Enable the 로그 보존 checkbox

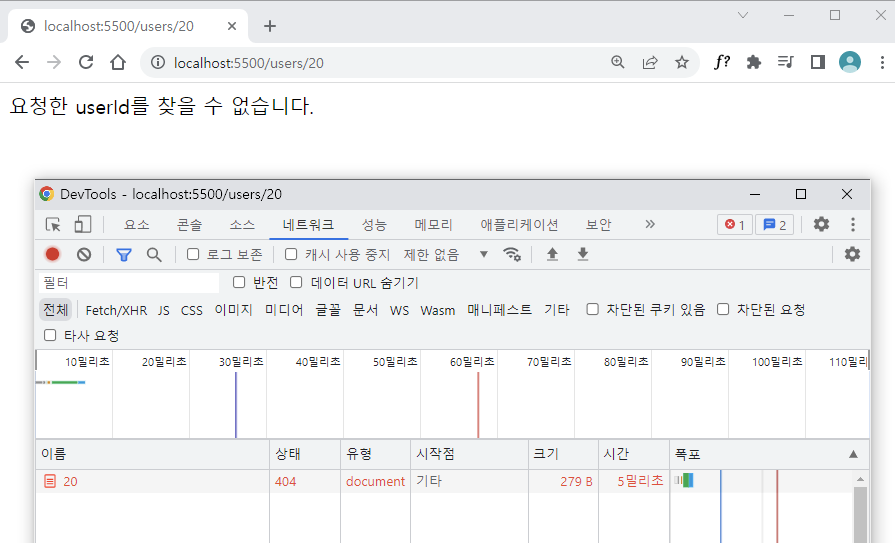point(193,254)
